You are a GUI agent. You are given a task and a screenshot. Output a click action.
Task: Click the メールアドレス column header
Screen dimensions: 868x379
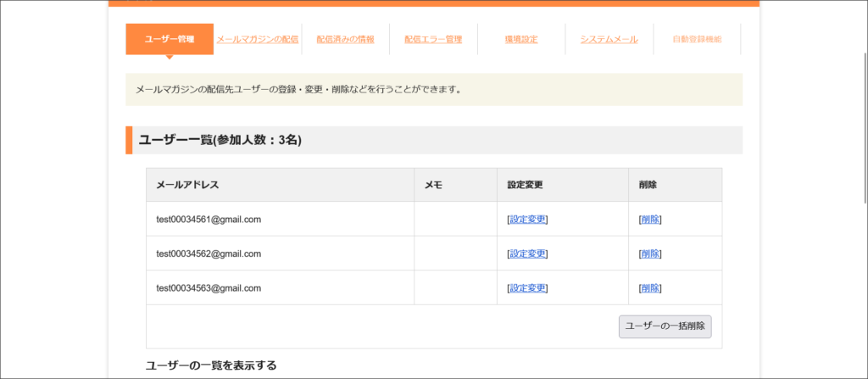point(187,185)
